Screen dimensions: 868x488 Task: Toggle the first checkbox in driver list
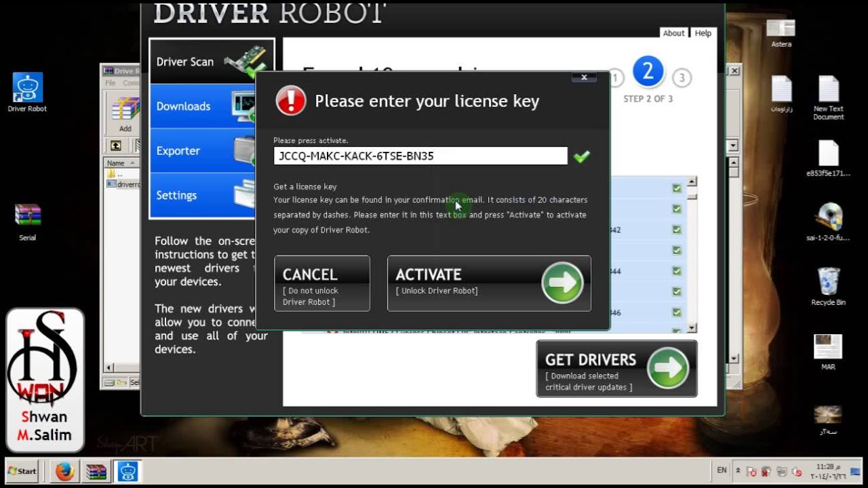click(677, 188)
